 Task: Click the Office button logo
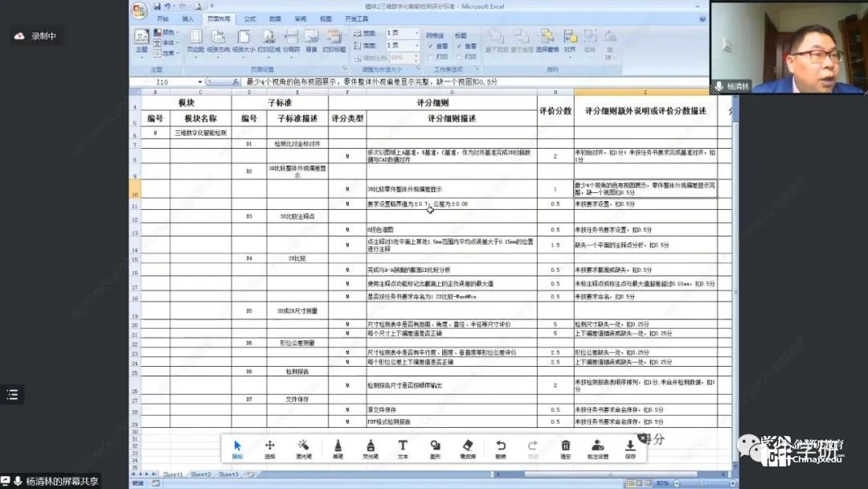click(139, 9)
